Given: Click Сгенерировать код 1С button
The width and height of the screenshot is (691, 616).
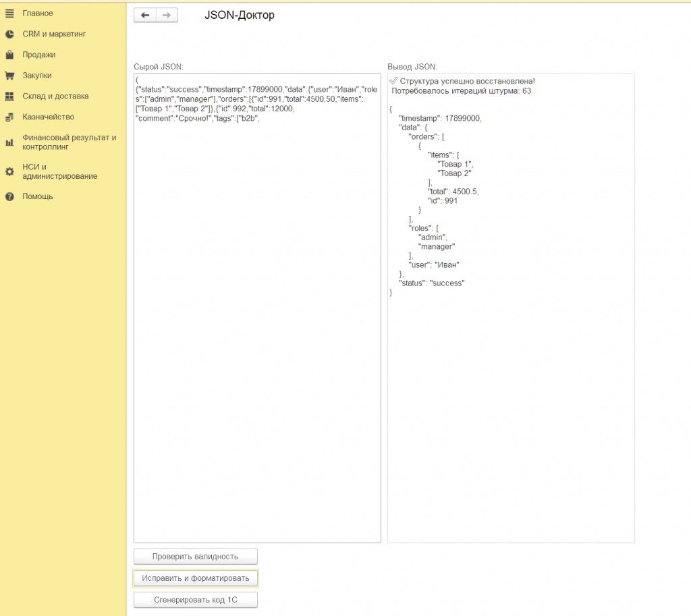Looking at the screenshot, I should point(195,600).
